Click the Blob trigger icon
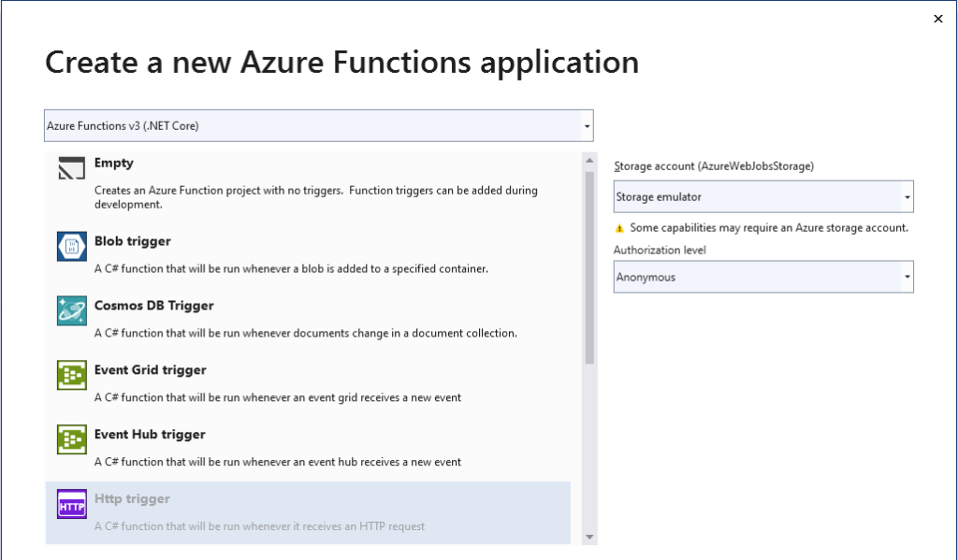 (72, 247)
